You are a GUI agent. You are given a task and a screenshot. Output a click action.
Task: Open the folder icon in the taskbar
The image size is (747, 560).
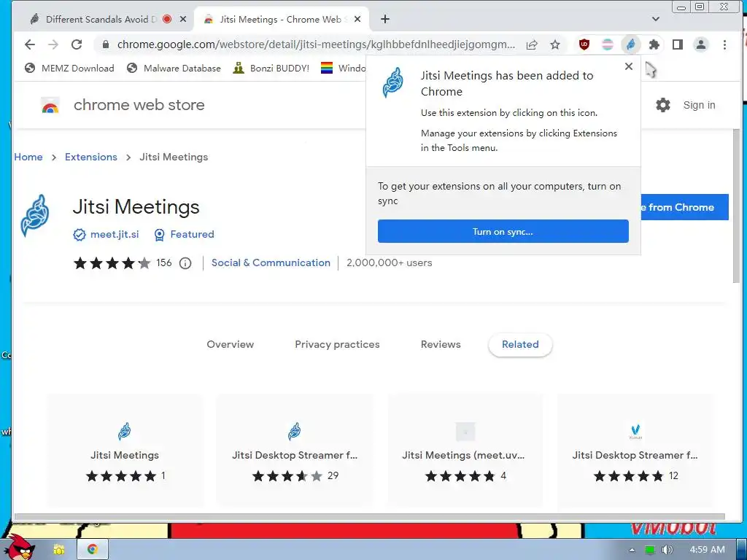click(x=58, y=550)
